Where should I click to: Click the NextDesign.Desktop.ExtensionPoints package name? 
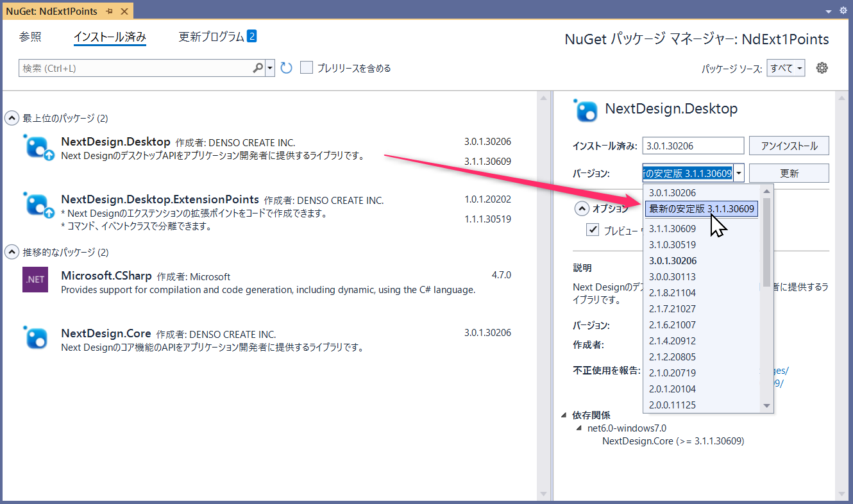160,199
